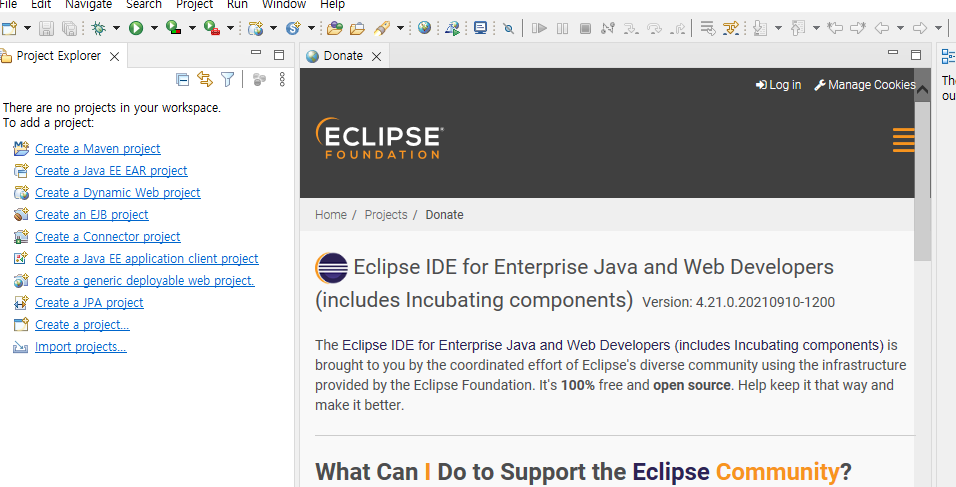Open the Window menu
This screenshot has width=956, height=487.
[284, 4]
